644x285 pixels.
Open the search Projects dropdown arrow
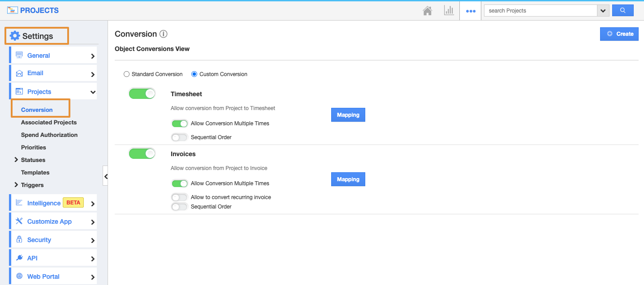coord(603,11)
